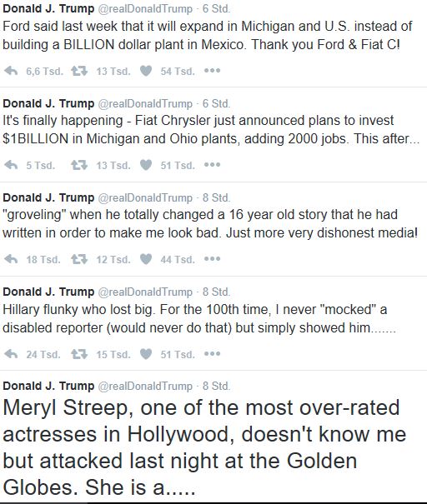The height and width of the screenshot is (504, 427).
Task: Click the Donald J. Trump name on first tweet
Action: click(x=48, y=8)
